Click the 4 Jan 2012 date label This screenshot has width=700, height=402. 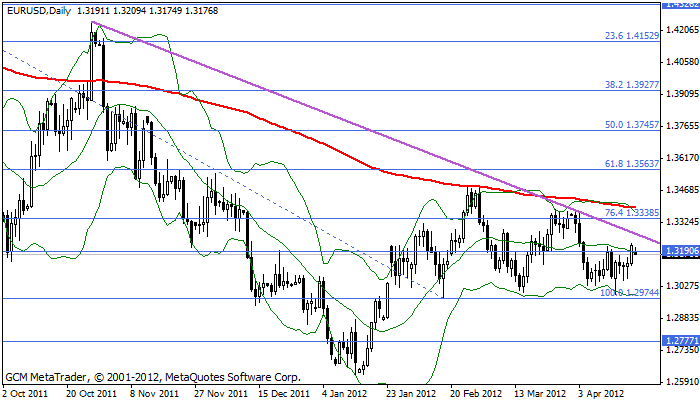pos(345,394)
